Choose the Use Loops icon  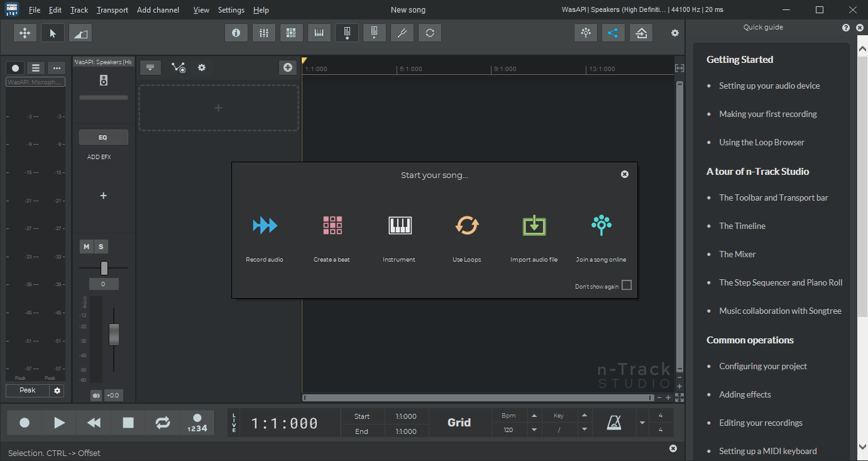pos(466,225)
